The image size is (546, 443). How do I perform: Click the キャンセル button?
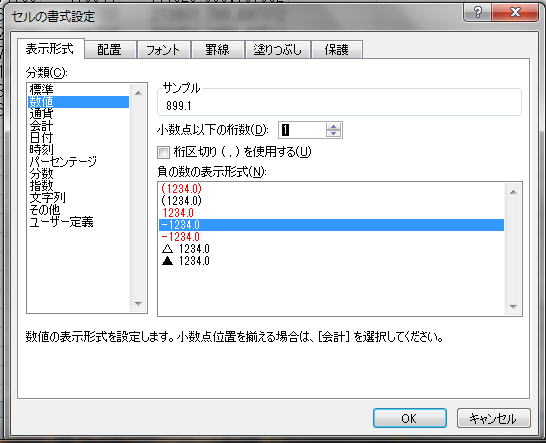(493, 418)
